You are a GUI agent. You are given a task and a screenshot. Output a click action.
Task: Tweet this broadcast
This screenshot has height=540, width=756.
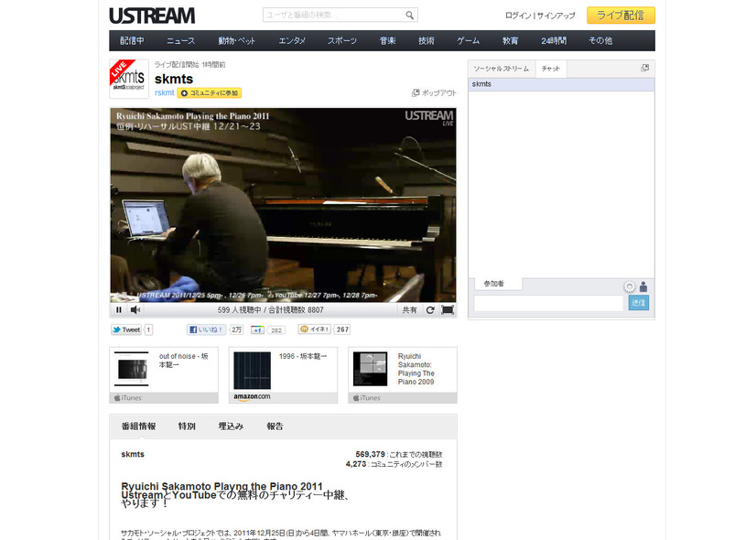click(126, 329)
